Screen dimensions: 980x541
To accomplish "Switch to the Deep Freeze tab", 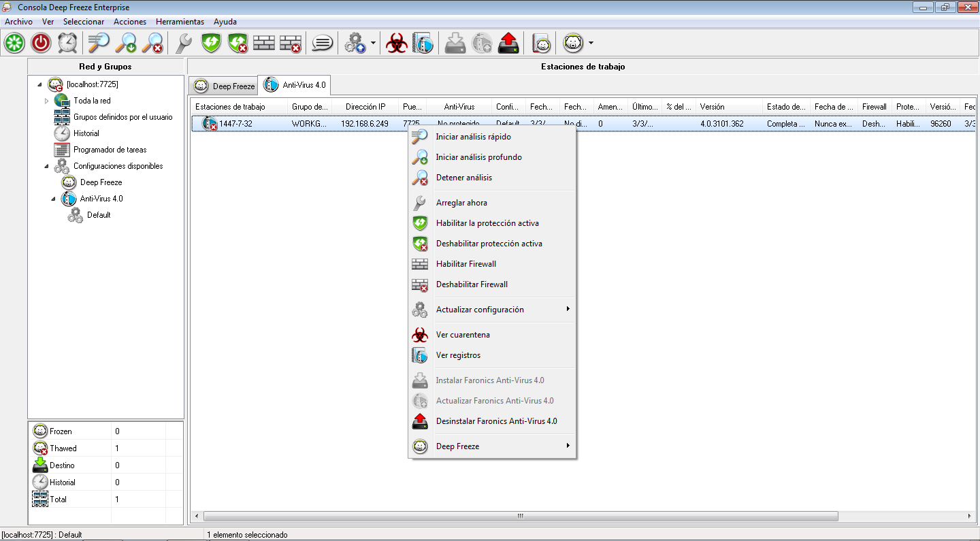I will [x=224, y=86].
